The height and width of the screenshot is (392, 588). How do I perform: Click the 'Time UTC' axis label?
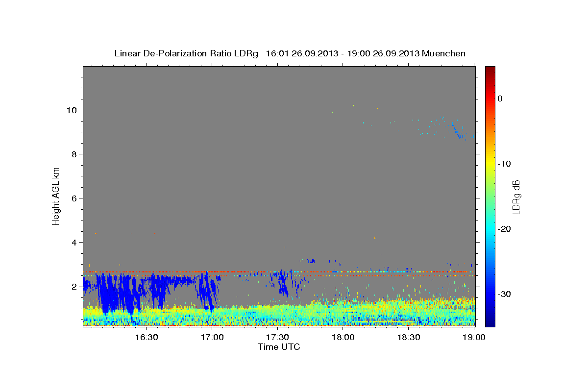[x=279, y=347]
